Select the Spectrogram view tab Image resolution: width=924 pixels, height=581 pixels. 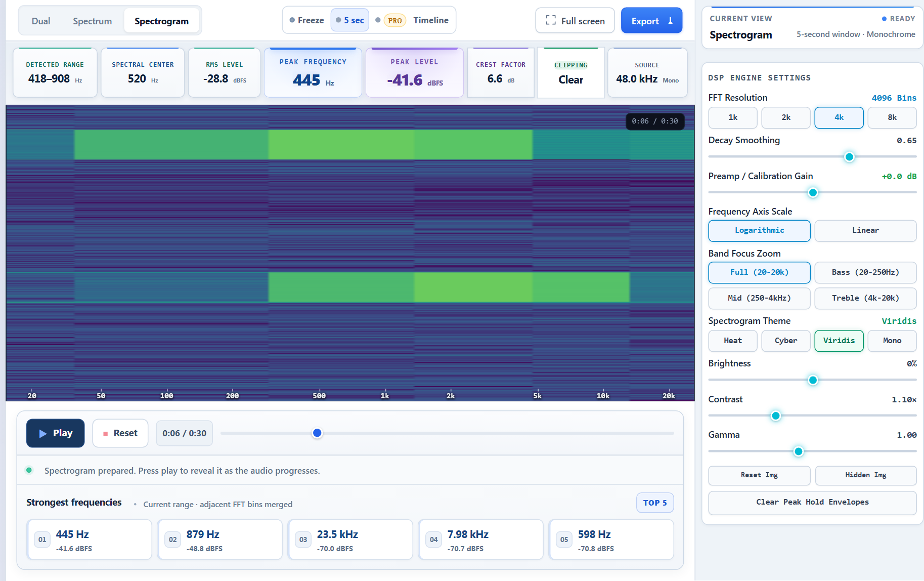161,21
